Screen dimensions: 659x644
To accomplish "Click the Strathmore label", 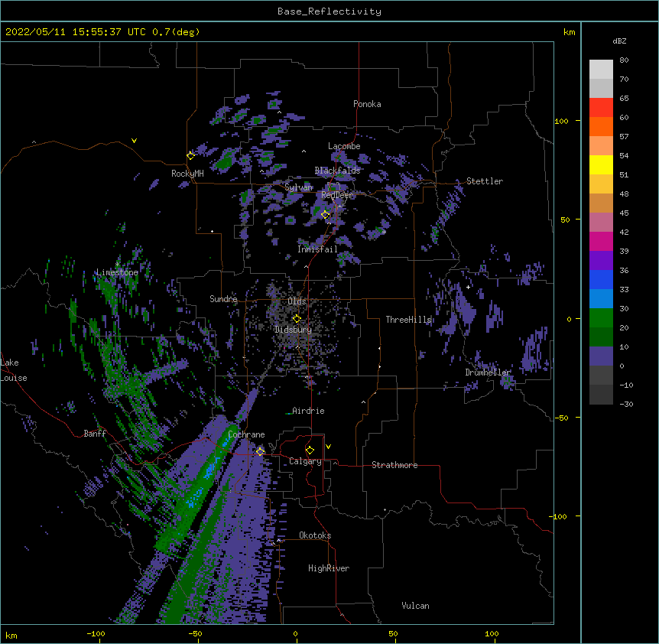I will (394, 465).
